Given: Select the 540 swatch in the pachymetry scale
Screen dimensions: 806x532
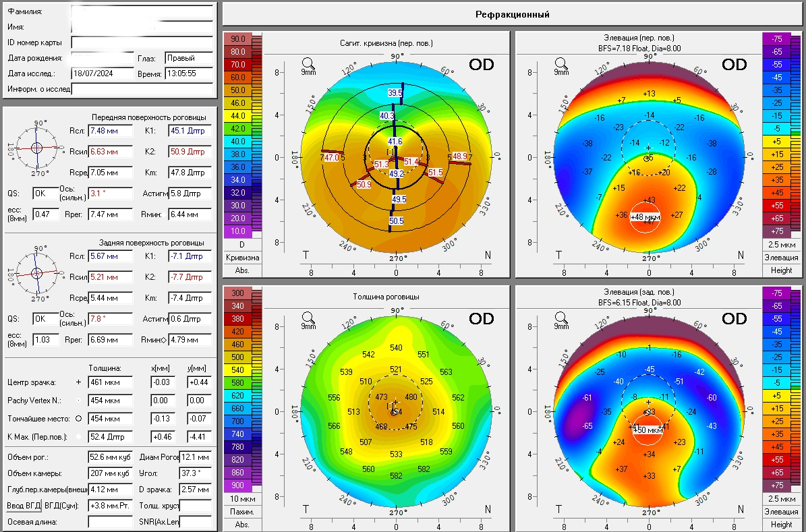Looking at the screenshot, I should pos(238,370).
